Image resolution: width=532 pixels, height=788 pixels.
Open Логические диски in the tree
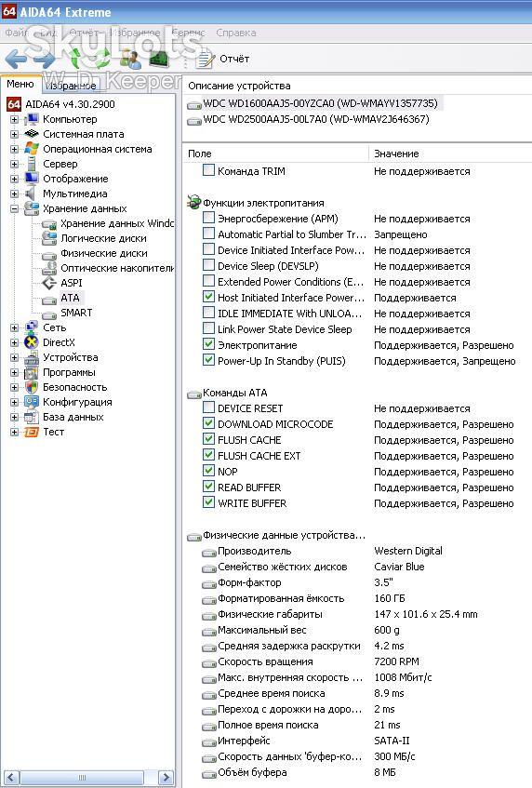(x=103, y=238)
